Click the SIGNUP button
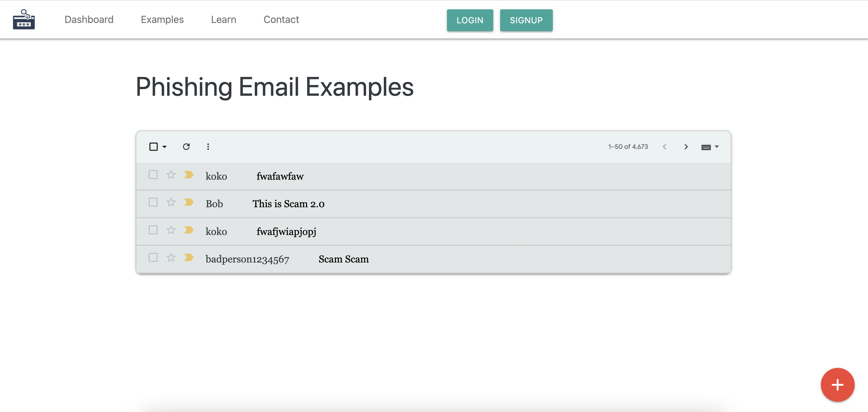This screenshot has height=412, width=868. coord(526,20)
